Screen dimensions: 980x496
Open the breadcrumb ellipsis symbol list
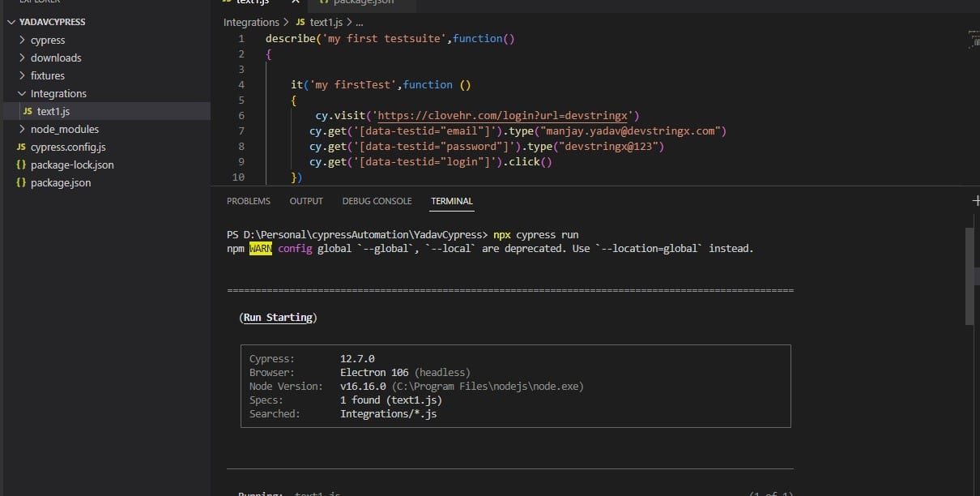click(359, 23)
